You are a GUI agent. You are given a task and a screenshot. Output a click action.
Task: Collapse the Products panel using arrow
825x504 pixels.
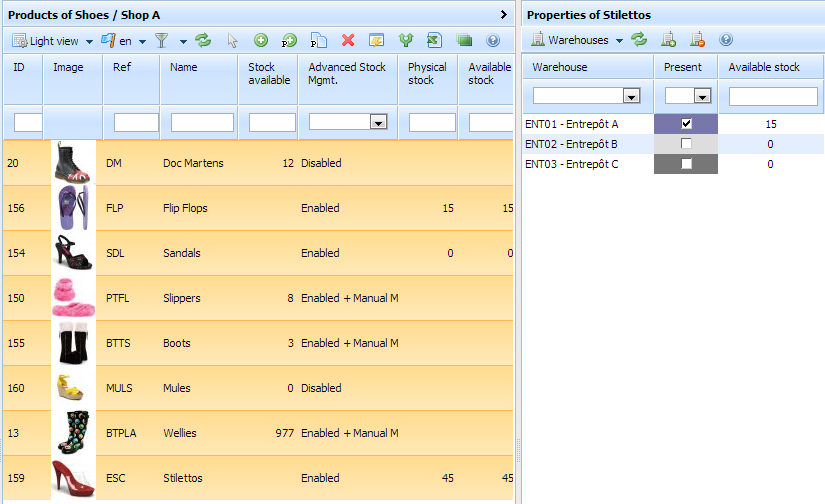pyautogui.click(x=504, y=15)
